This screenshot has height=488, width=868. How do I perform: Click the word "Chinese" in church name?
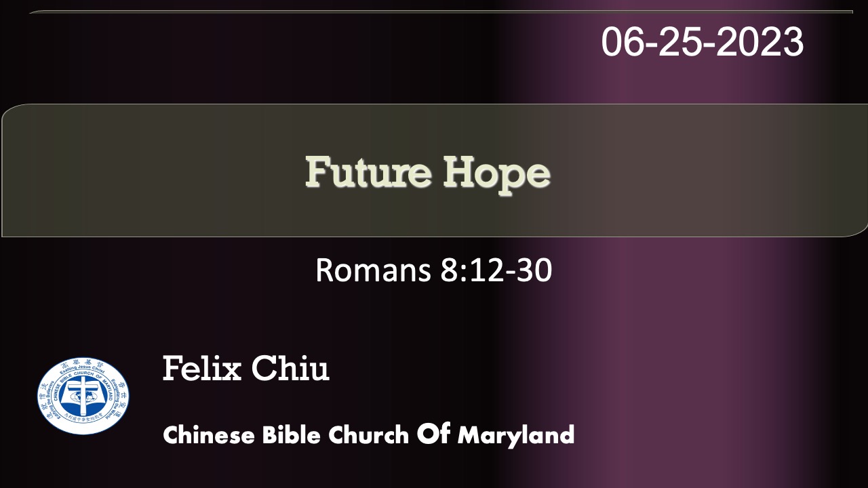(x=209, y=435)
